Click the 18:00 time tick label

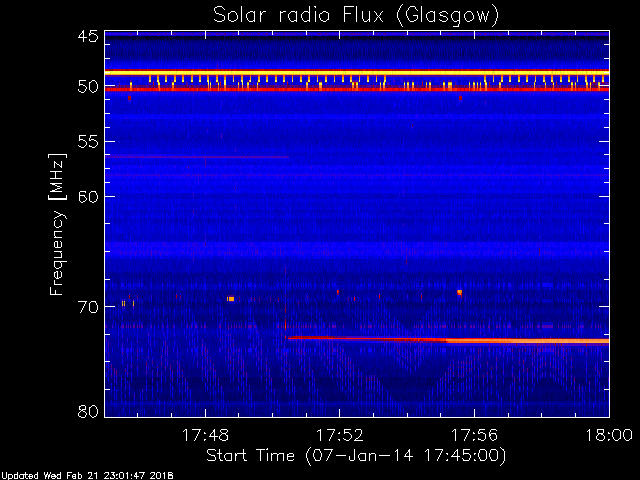[609, 435]
